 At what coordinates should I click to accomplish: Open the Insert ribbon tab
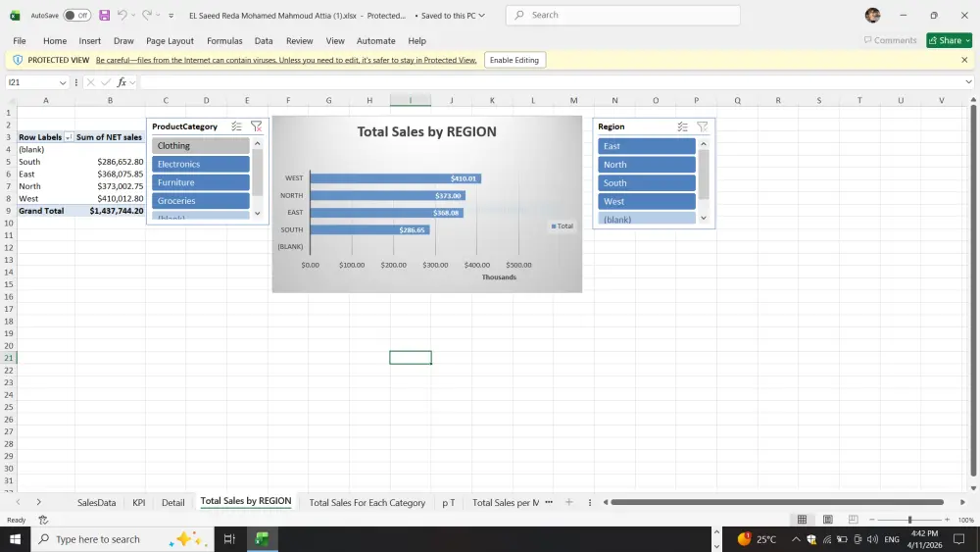coord(89,40)
